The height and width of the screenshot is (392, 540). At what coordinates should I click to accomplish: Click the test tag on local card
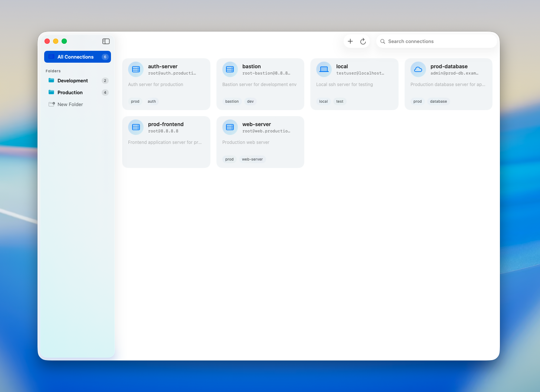point(340,101)
